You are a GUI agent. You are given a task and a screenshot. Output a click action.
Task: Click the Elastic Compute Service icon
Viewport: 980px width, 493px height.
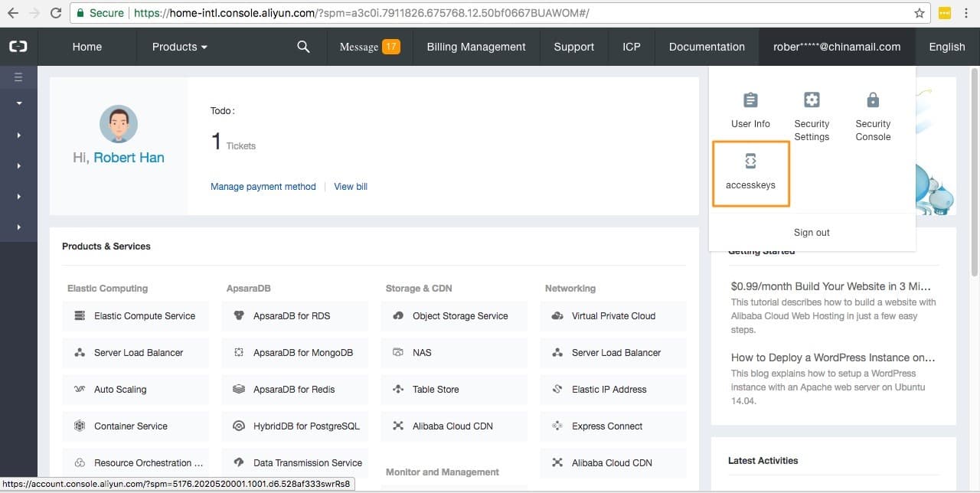point(80,315)
